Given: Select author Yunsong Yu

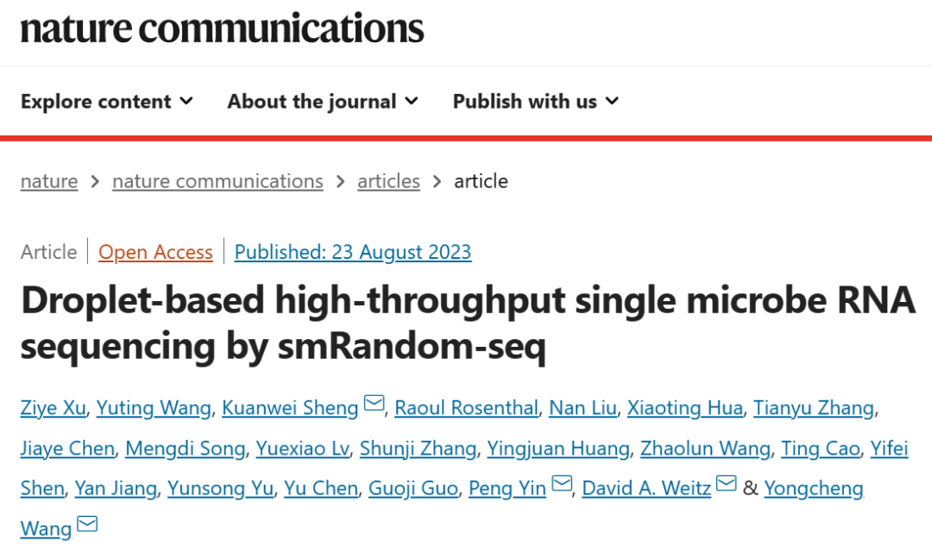Looking at the screenshot, I should point(220,488).
